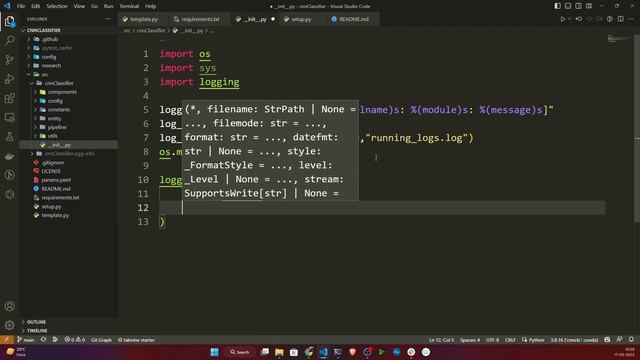Open Explorer views and more actions
Viewport: 640px width, 360px height.
(x=108, y=19)
